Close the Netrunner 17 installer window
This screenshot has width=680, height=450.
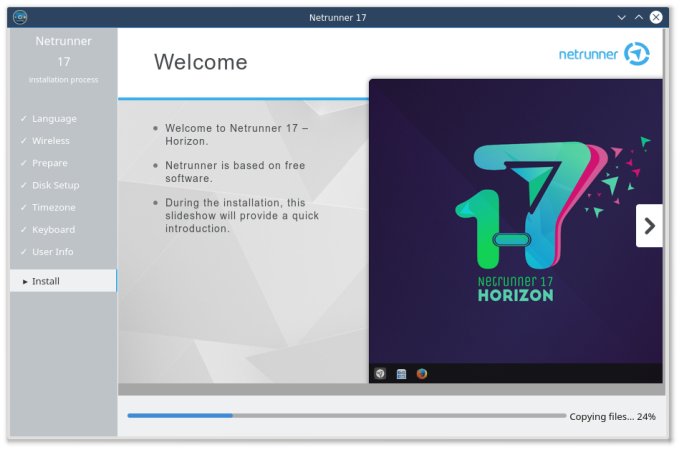point(656,17)
